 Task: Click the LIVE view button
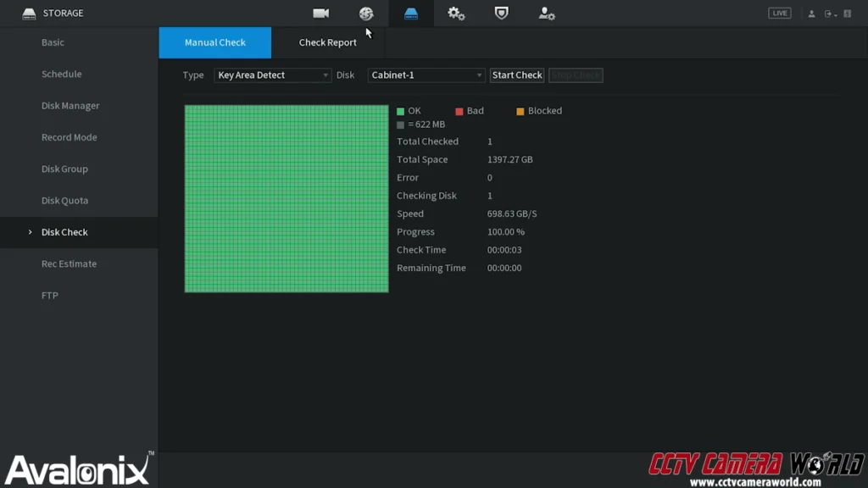780,14
